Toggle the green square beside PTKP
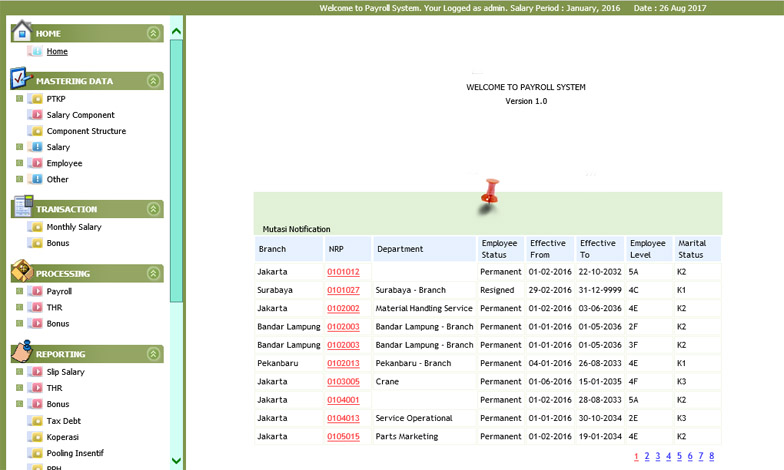Image resolution: width=784 pixels, height=470 pixels. click(x=19, y=99)
